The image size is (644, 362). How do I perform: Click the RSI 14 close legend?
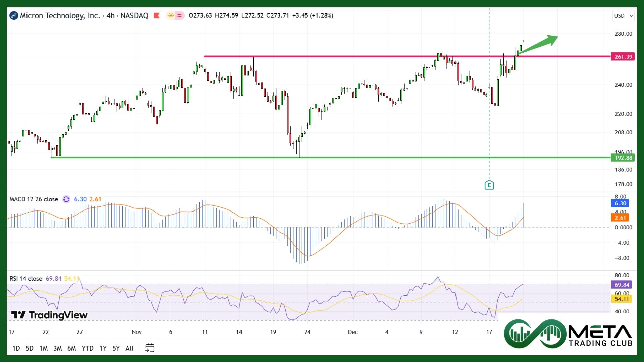click(26, 279)
